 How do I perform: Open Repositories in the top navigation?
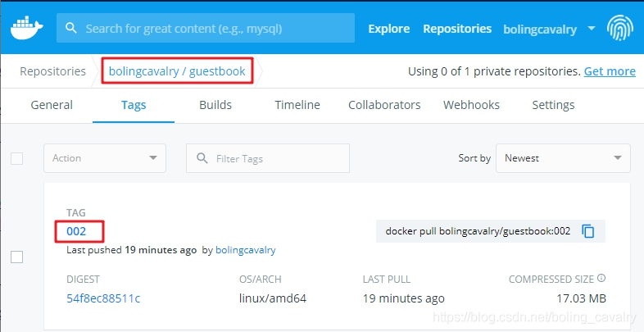(x=457, y=29)
